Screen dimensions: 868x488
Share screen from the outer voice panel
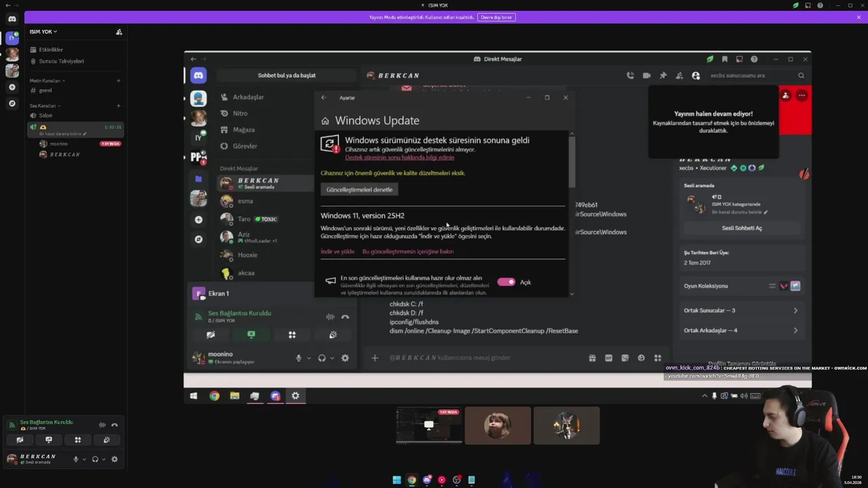(x=49, y=440)
